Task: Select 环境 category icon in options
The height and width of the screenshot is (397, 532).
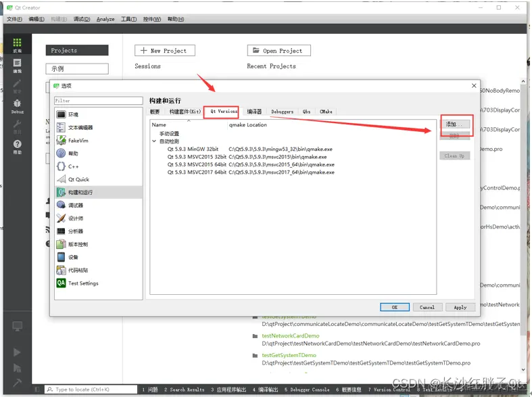Action: point(61,115)
